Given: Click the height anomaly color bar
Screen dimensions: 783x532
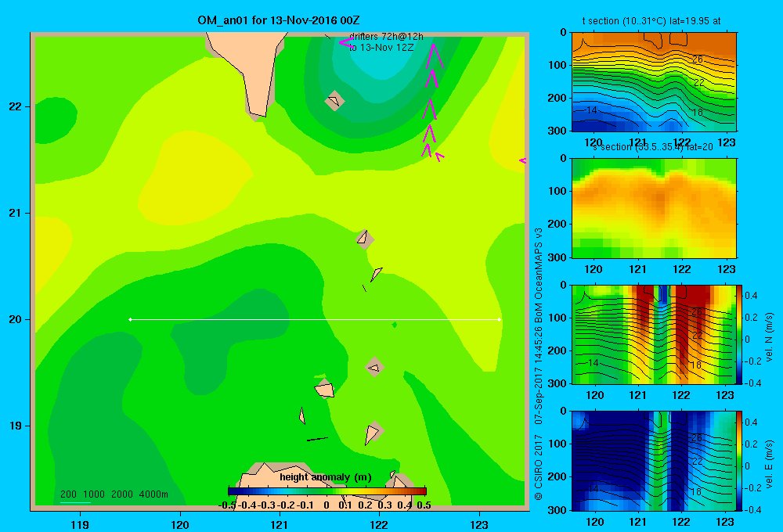Looking at the screenshot, I should pos(327,491).
